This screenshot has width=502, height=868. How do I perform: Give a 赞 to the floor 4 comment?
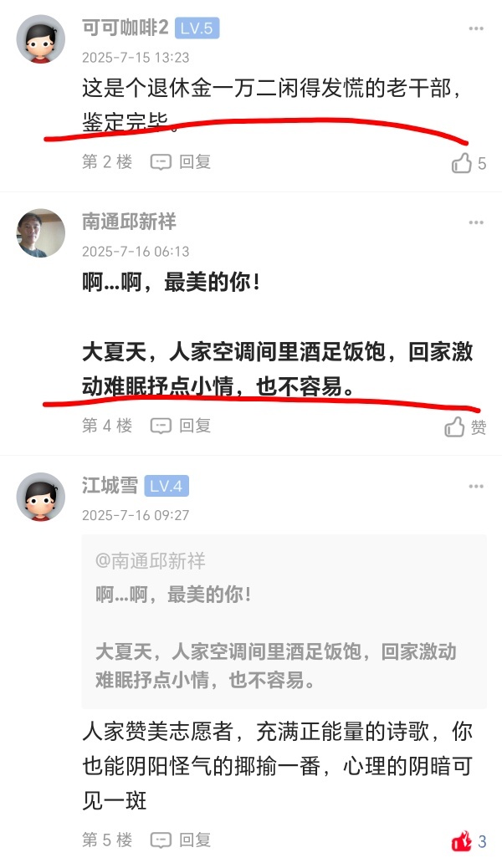tap(465, 426)
